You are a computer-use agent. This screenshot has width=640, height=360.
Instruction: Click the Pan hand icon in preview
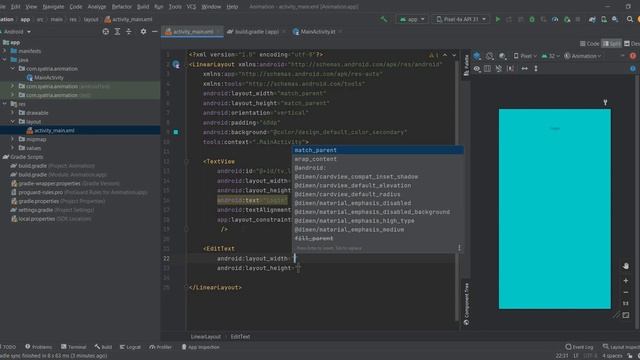click(x=626, y=266)
